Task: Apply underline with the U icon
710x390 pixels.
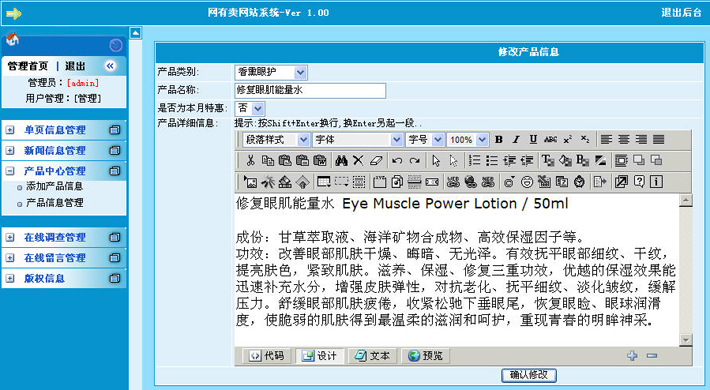Action: click(x=533, y=140)
